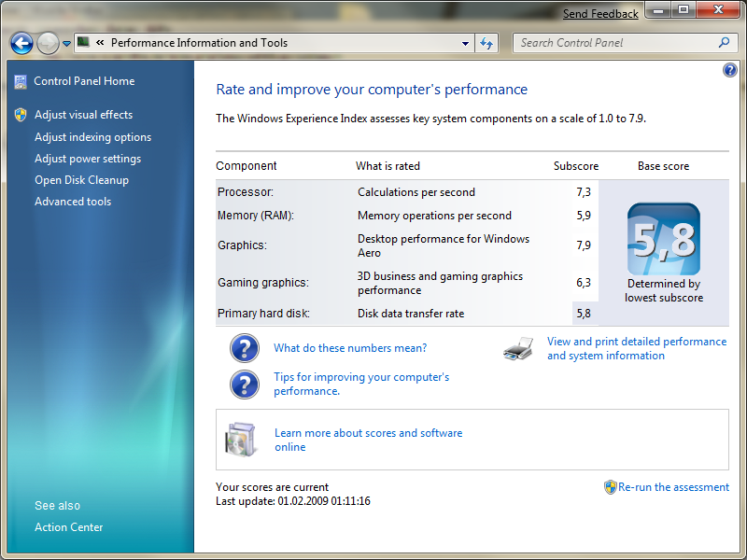Click the Processor subscore 7,3
This screenshot has width=747, height=560.
[x=584, y=192]
